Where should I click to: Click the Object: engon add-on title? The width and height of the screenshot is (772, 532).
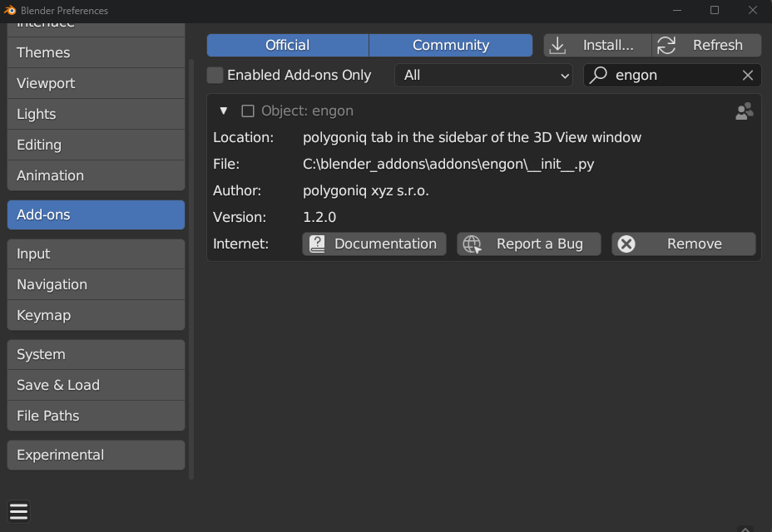[307, 111]
